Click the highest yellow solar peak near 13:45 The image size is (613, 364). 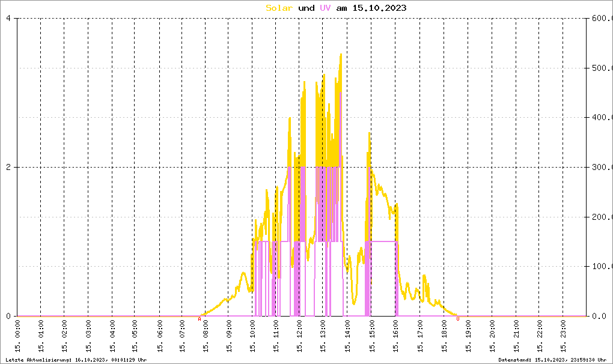341,55
